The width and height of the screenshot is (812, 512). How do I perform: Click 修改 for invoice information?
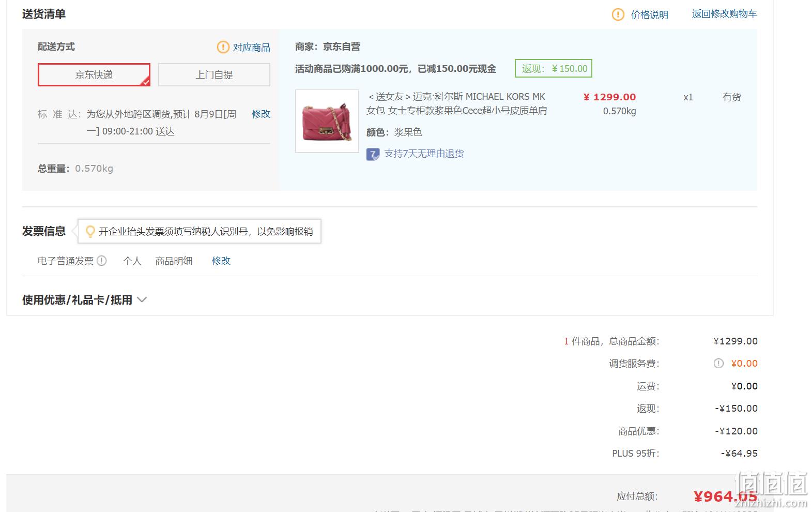click(221, 261)
